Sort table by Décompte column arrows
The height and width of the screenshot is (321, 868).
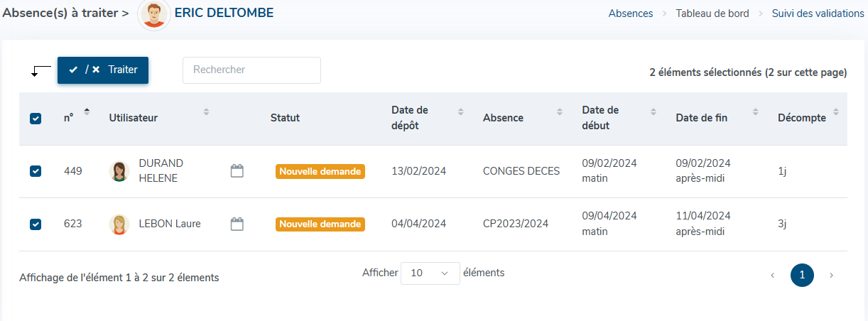836,111
